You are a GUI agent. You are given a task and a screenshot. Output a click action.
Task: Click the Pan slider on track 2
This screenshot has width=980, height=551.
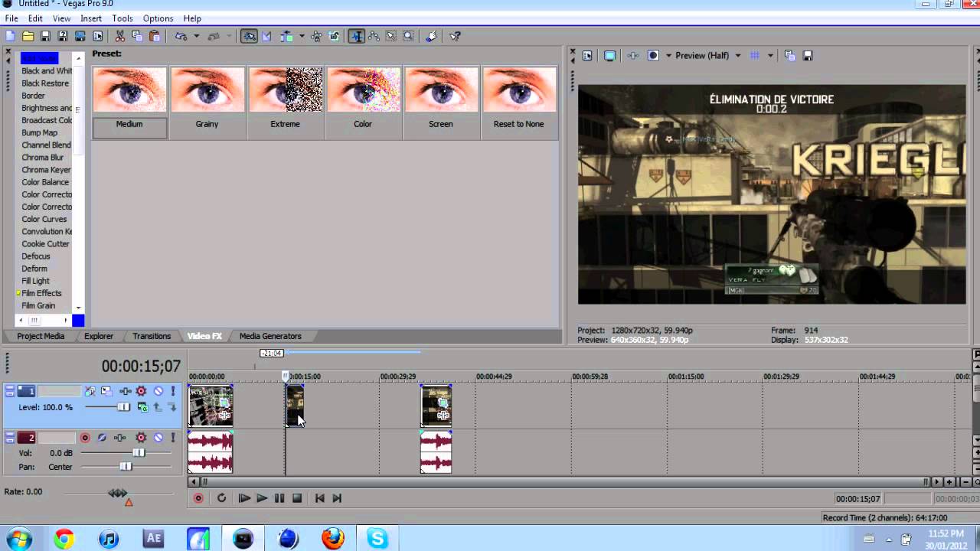coord(126,467)
